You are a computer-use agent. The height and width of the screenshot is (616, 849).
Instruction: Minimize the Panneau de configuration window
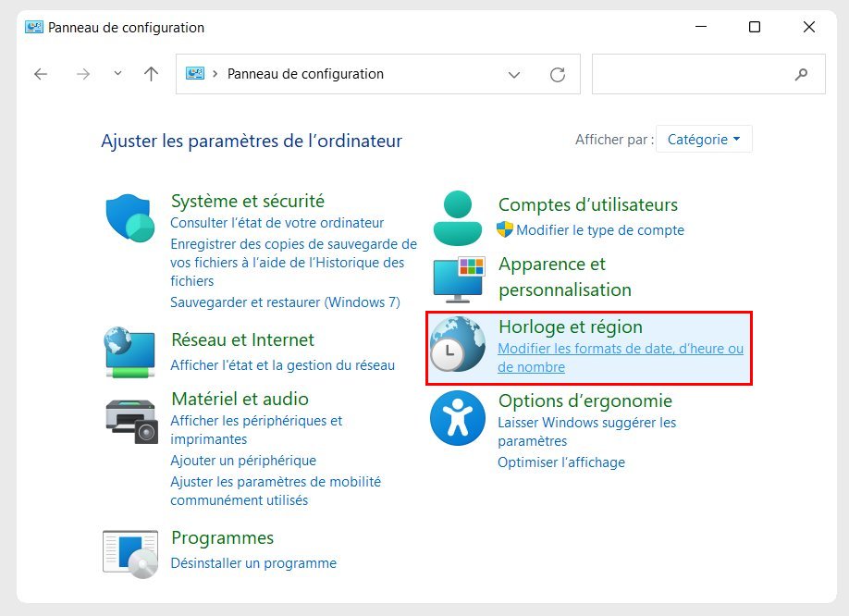pyautogui.click(x=701, y=27)
